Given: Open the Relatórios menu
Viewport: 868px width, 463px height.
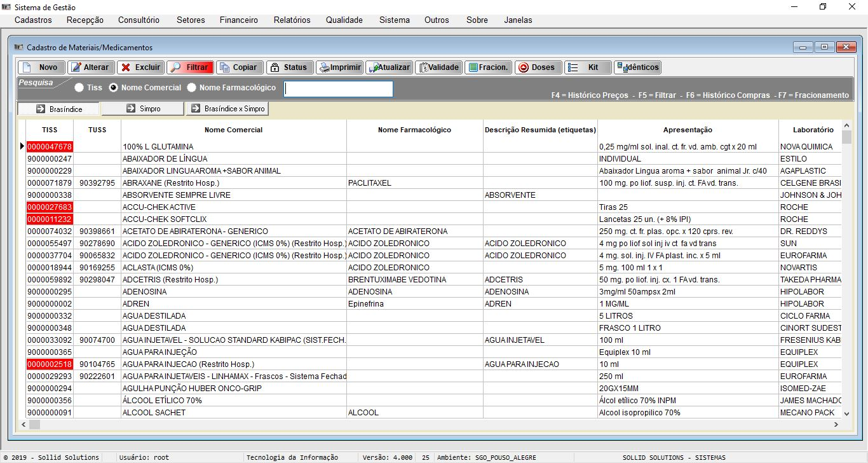Looking at the screenshot, I should click(x=292, y=20).
